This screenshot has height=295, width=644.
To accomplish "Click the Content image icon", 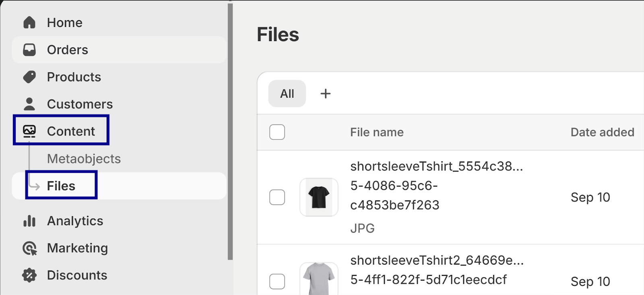I will pos(29,131).
